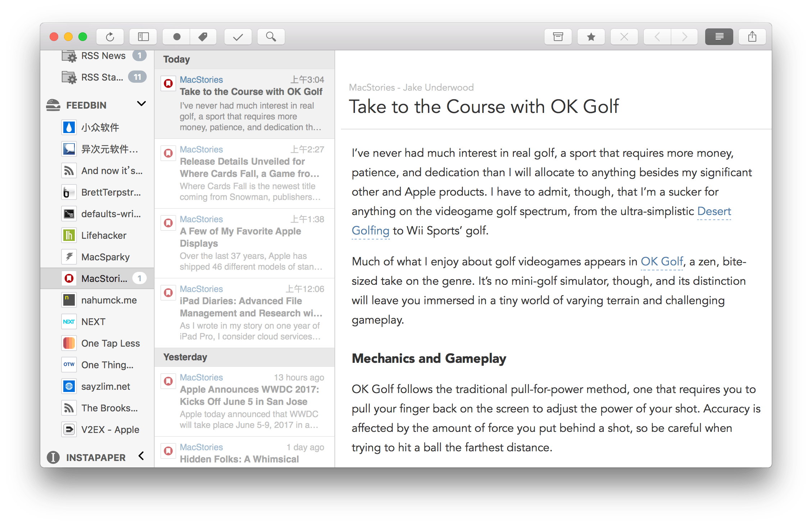Open the 异次元软件 feed
The width and height of the screenshot is (812, 525).
[97, 149]
